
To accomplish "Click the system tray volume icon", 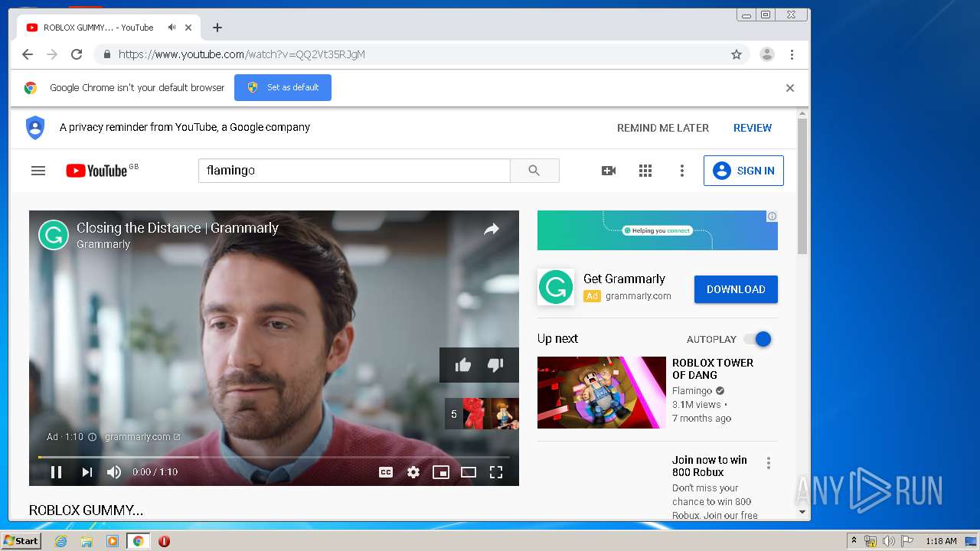I will (889, 541).
